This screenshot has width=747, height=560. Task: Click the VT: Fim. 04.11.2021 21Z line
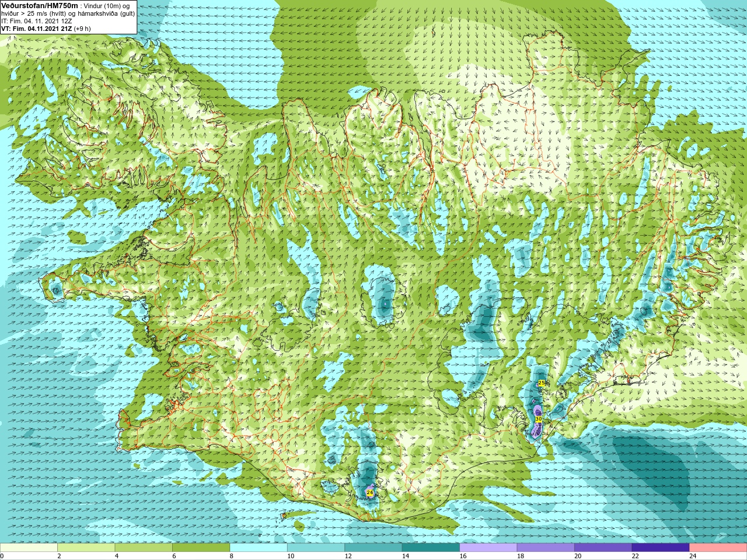point(46,28)
